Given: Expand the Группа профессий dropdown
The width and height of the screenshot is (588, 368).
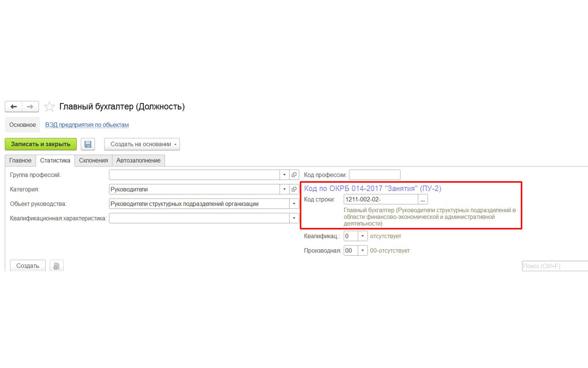Looking at the screenshot, I should (x=284, y=175).
